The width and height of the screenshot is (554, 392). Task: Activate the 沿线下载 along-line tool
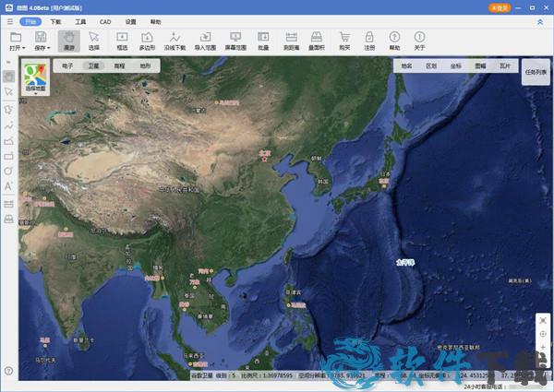(175, 41)
